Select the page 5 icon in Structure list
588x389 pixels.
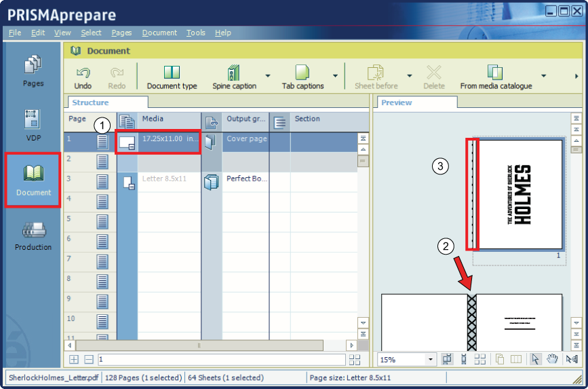click(x=102, y=222)
